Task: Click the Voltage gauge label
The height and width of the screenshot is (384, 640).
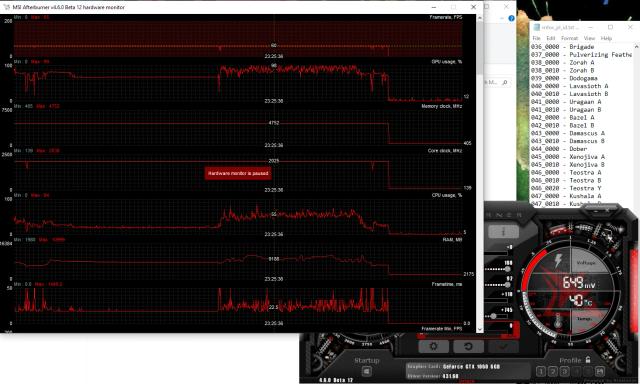Action: (586, 263)
